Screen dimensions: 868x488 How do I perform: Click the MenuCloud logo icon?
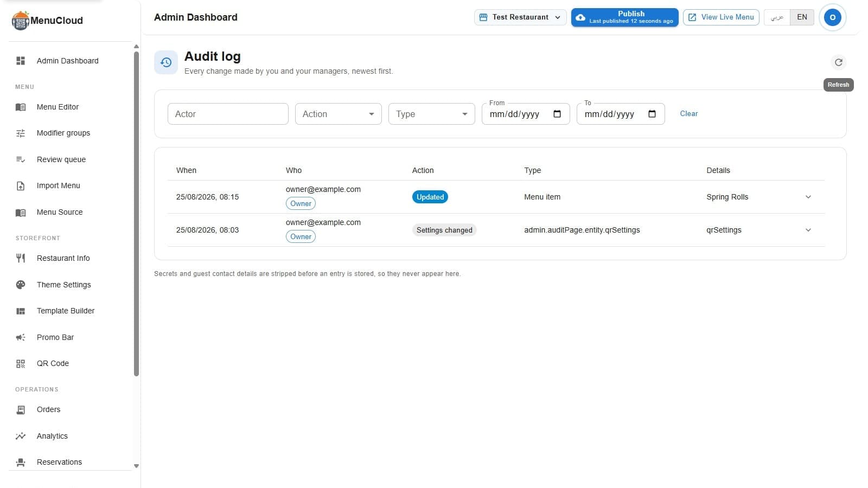(20, 21)
